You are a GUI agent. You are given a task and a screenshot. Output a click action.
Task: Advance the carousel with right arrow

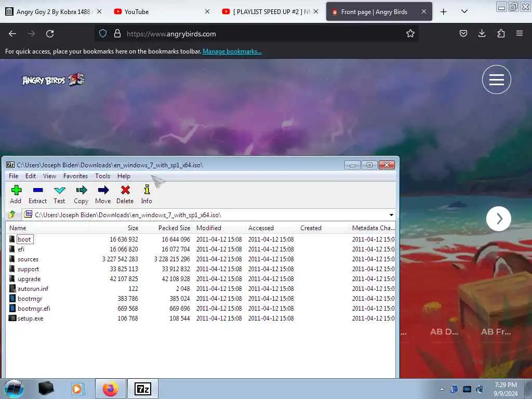tap(499, 219)
